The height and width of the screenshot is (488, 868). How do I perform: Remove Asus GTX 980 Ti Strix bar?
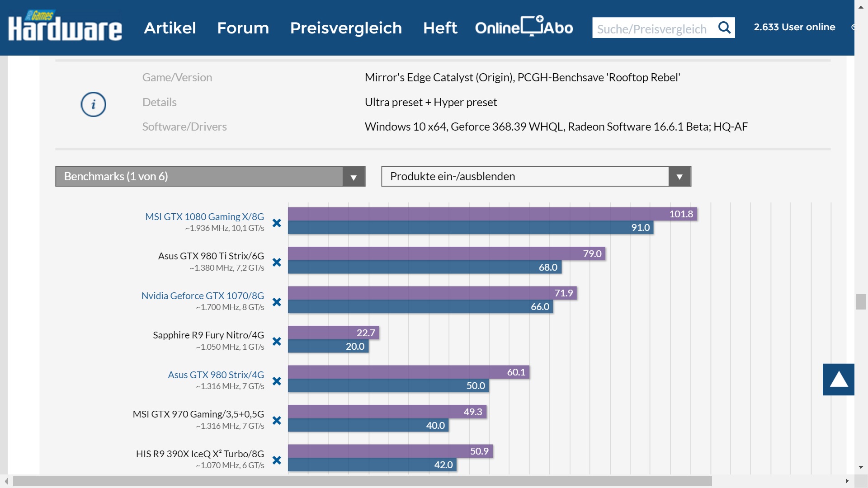(277, 262)
